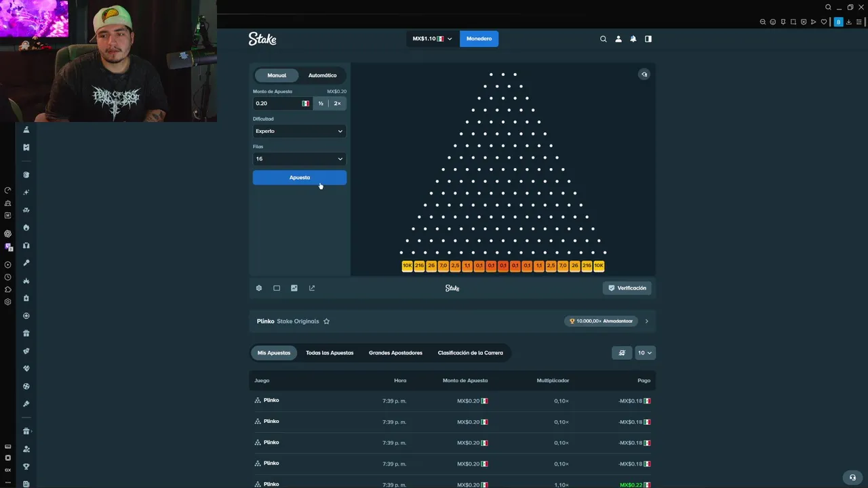Open the live support headset button

[852, 477]
